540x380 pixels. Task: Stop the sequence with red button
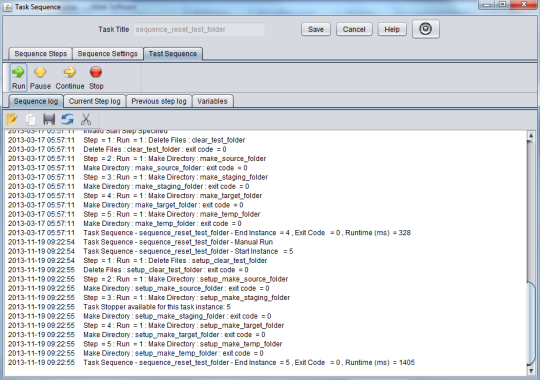(x=96, y=78)
